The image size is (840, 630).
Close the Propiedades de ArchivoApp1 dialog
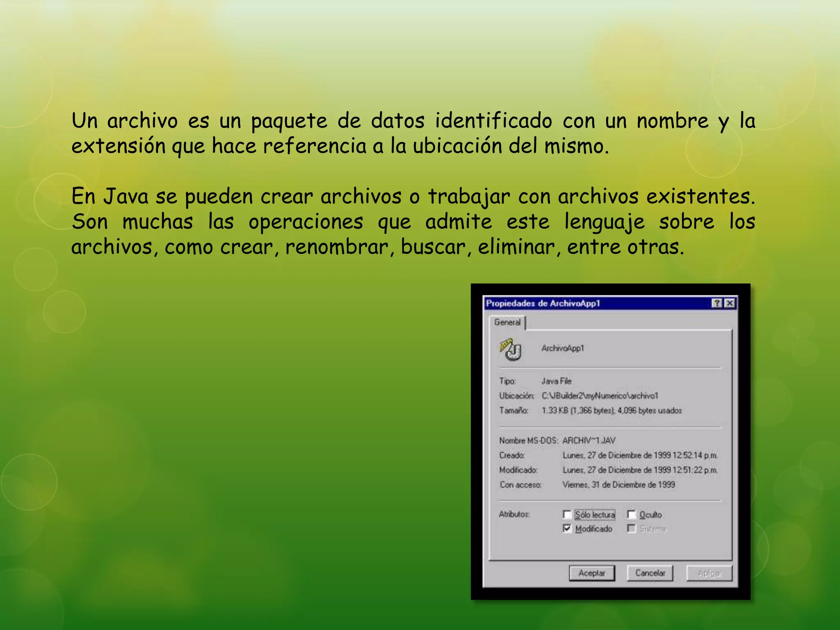point(729,303)
